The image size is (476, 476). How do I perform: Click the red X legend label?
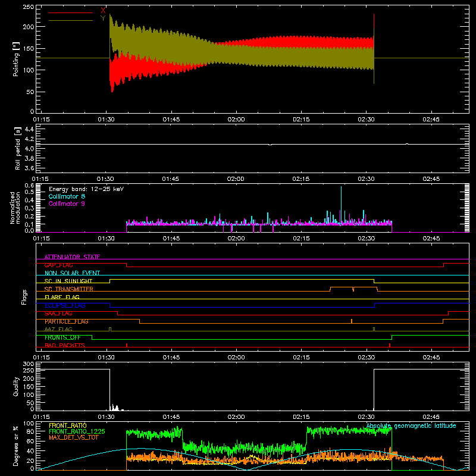[103, 11]
